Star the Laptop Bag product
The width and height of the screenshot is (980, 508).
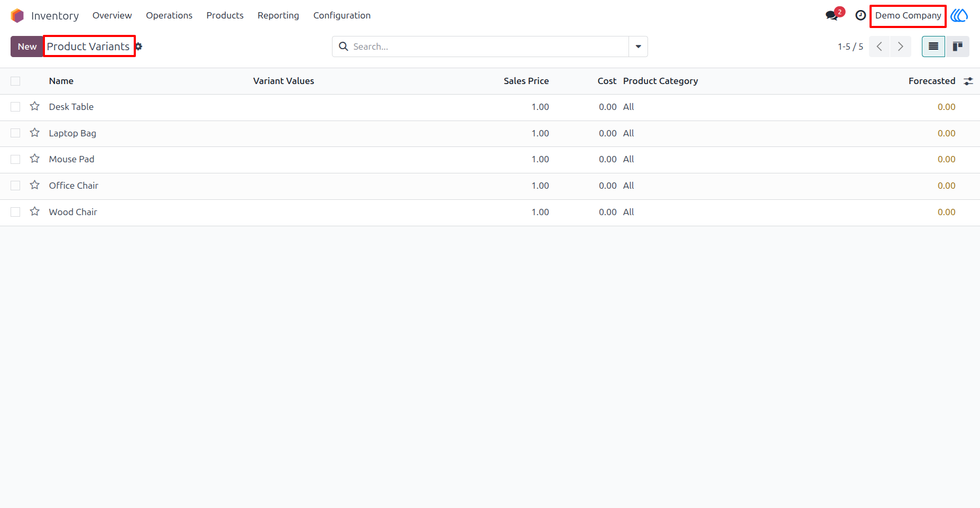click(35, 133)
